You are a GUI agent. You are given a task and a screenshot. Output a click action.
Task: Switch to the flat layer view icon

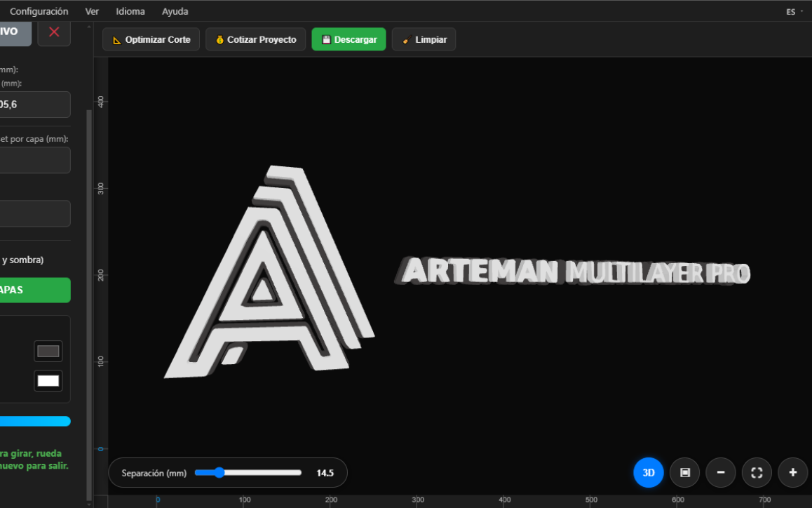(684, 473)
